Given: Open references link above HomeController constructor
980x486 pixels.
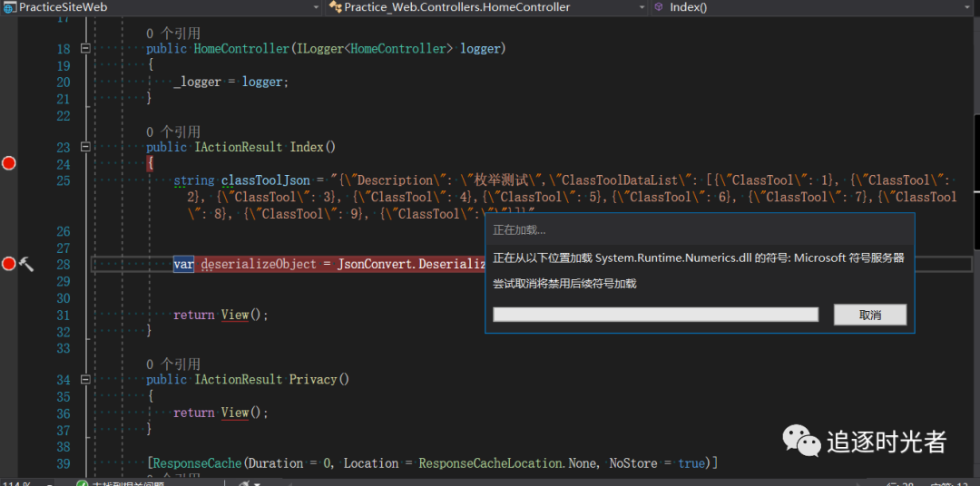Looking at the screenshot, I should tap(173, 34).
